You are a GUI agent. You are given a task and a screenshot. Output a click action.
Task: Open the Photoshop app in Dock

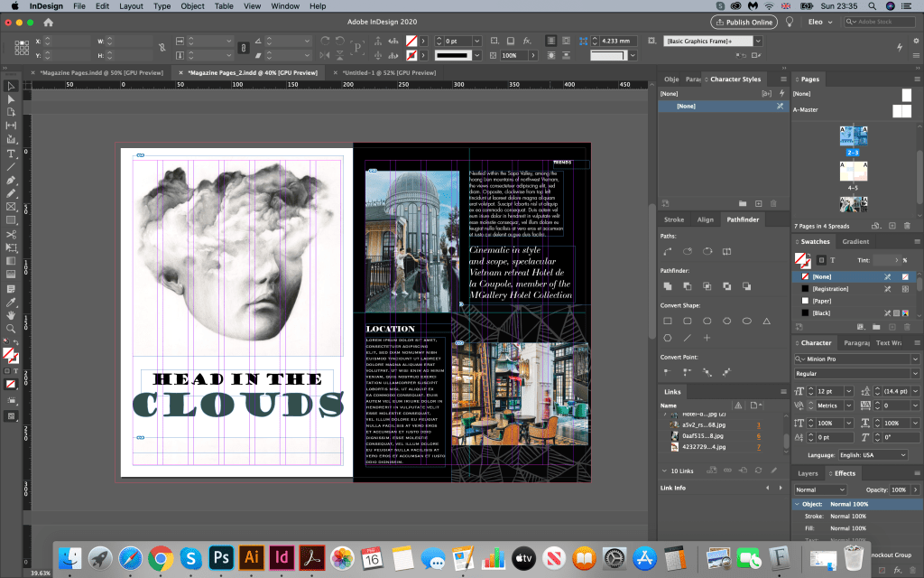coord(220,556)
